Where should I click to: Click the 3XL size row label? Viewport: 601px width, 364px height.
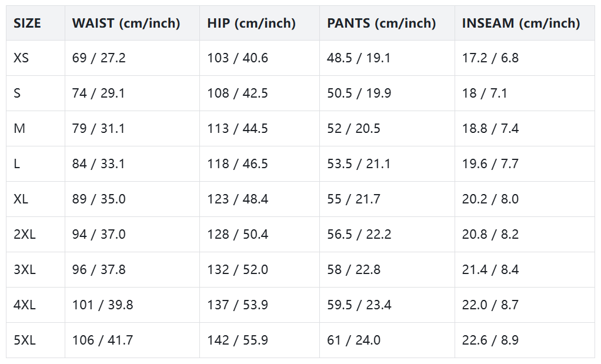[25, 270]
